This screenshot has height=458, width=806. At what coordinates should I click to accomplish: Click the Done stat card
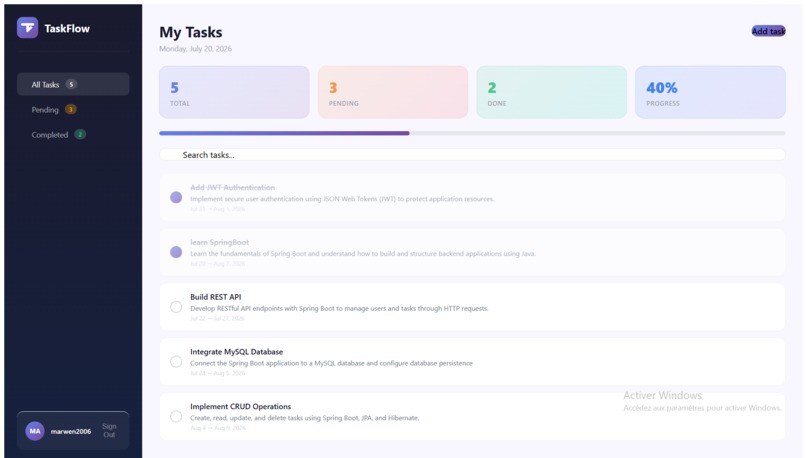pos(552,92)
